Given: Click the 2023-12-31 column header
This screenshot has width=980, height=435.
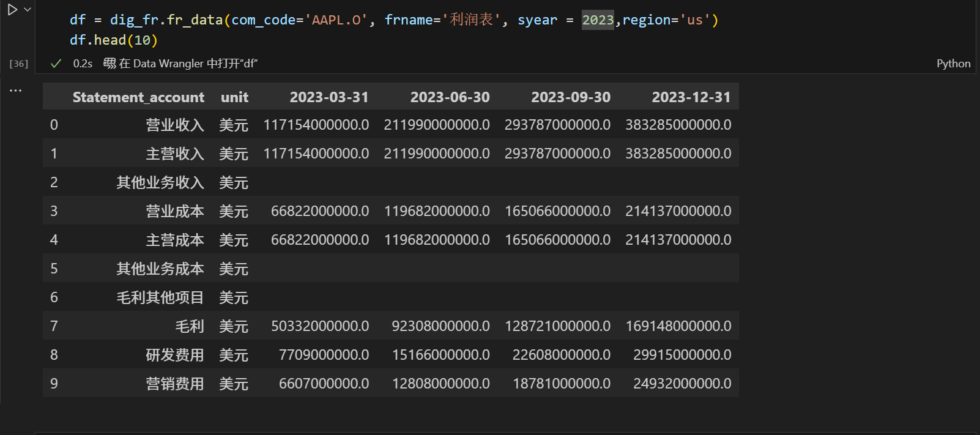Looking at the screenshot, I should [691, 97].
